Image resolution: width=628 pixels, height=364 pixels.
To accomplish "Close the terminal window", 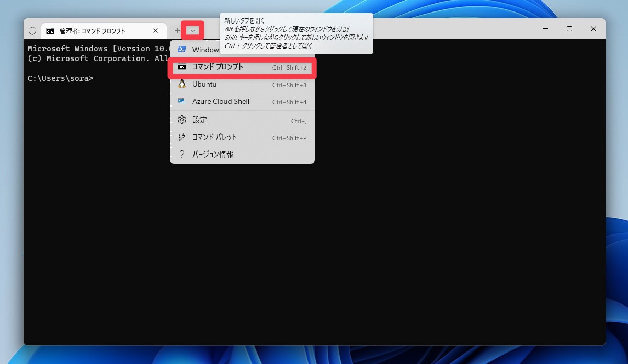I will pos(593,29).
